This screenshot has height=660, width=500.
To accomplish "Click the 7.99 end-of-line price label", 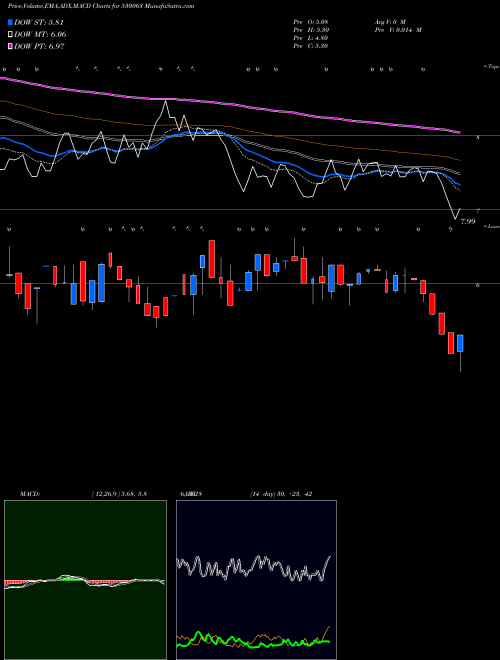I will click(x=468, y=221).
